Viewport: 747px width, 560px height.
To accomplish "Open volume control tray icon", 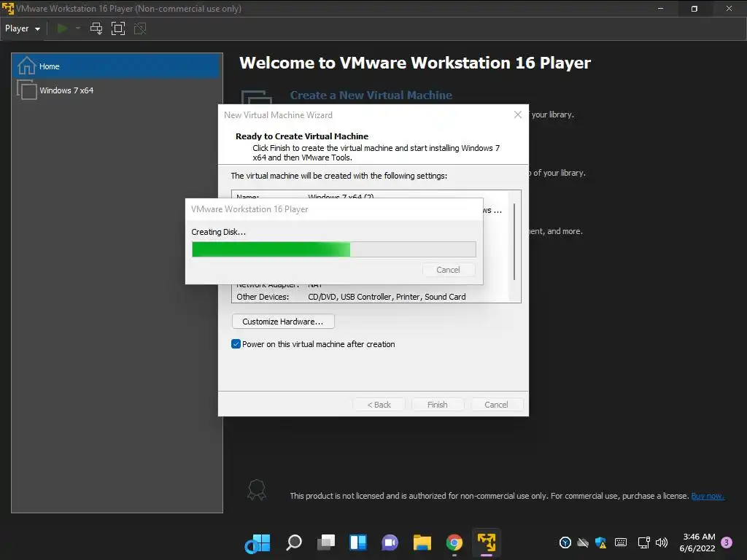I will click(662, 542).
